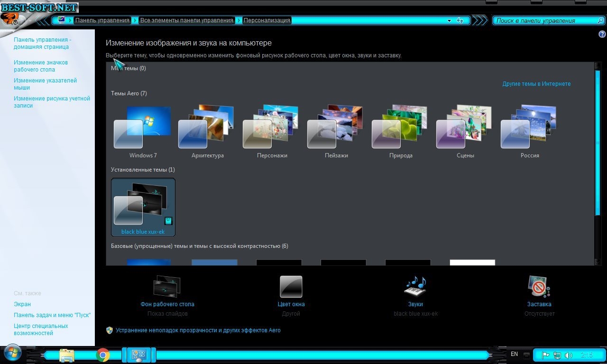The width and height of the screenshot is (607, 364).
Task: Select the Архитектура theme
Action: pos(207,131)
